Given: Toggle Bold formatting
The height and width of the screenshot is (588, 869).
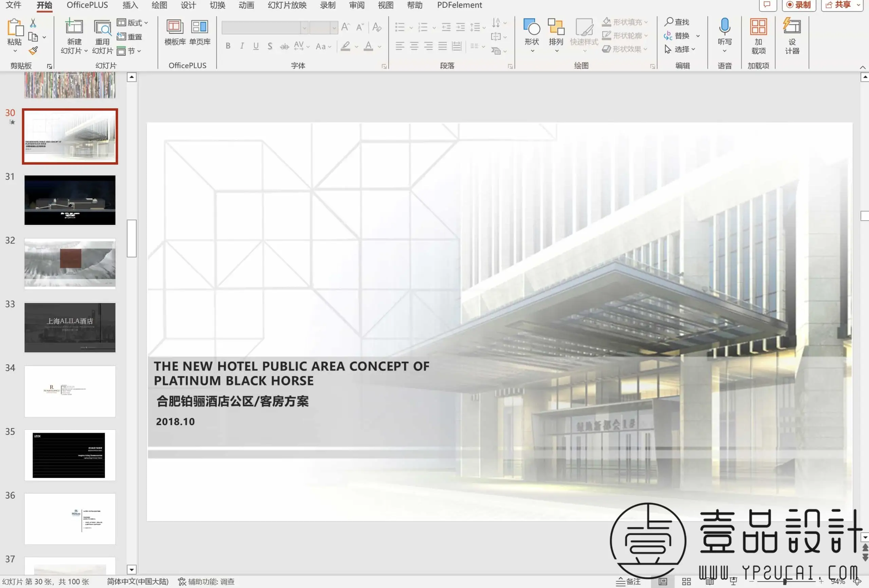Looking at the screenshot, I should point(228,46).
